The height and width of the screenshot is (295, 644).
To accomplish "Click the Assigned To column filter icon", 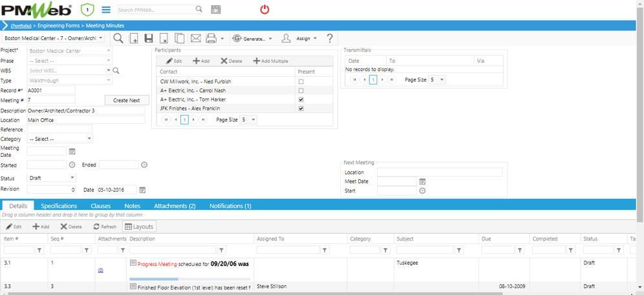I will point(325,250).
